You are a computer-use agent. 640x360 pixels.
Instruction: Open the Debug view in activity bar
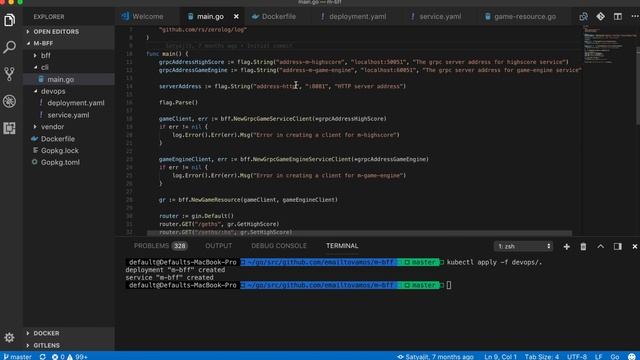[9, 101]
